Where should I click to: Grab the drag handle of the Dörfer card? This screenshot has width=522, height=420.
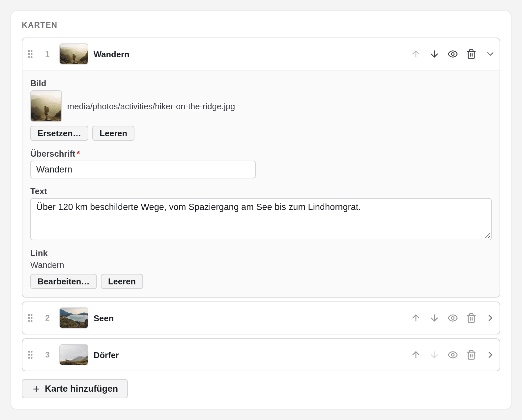[x=30, y=355]
